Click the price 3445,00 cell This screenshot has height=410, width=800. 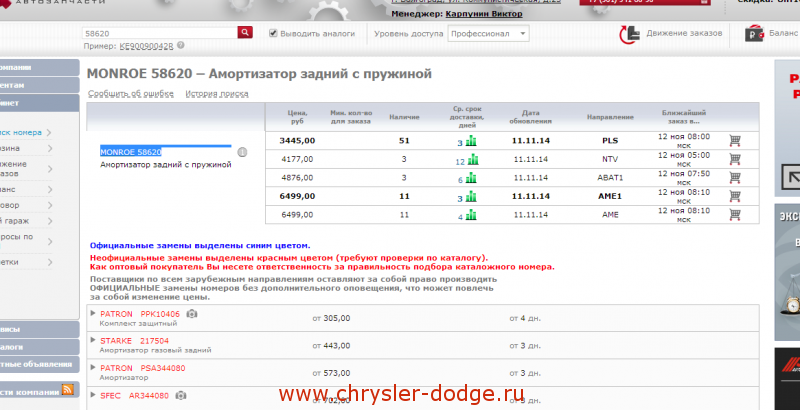coord(297,141)
